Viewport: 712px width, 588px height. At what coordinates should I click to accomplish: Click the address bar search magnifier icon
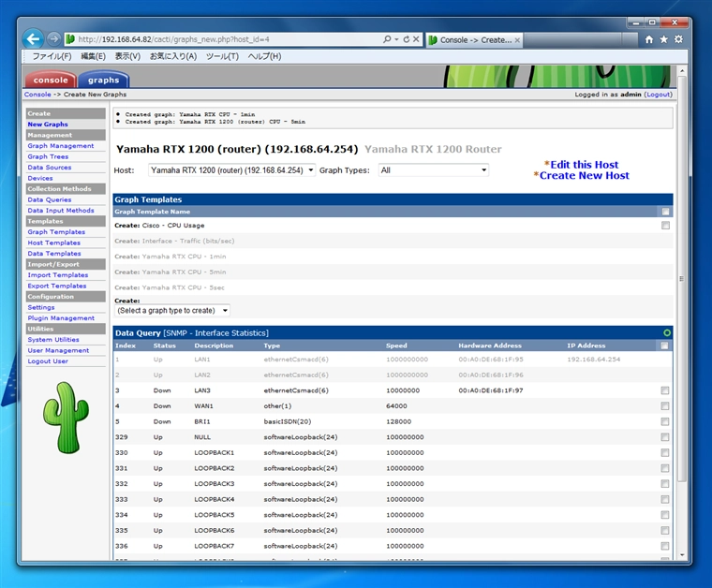[x=387, y=39]
